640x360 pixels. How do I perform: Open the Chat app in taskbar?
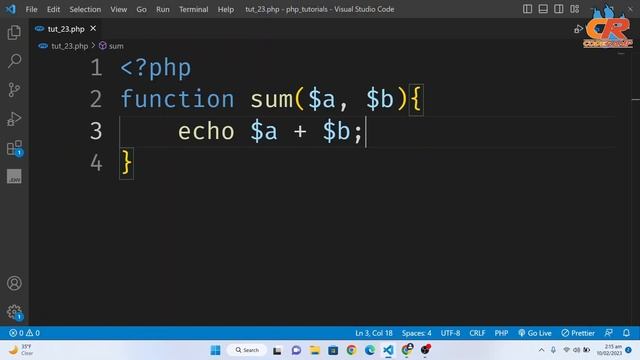296,350
